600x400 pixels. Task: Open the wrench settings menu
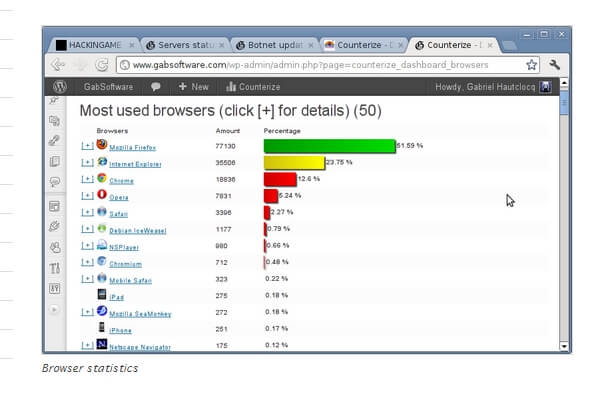coord(554,64)
